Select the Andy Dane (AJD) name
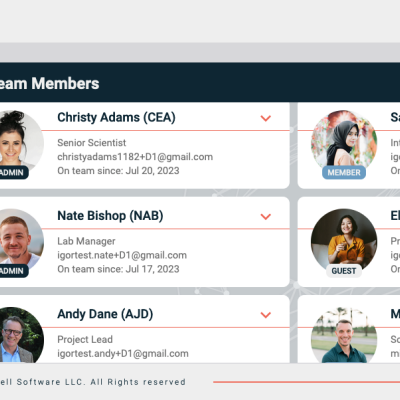The image size is (400, 400). tap(105, 314)
